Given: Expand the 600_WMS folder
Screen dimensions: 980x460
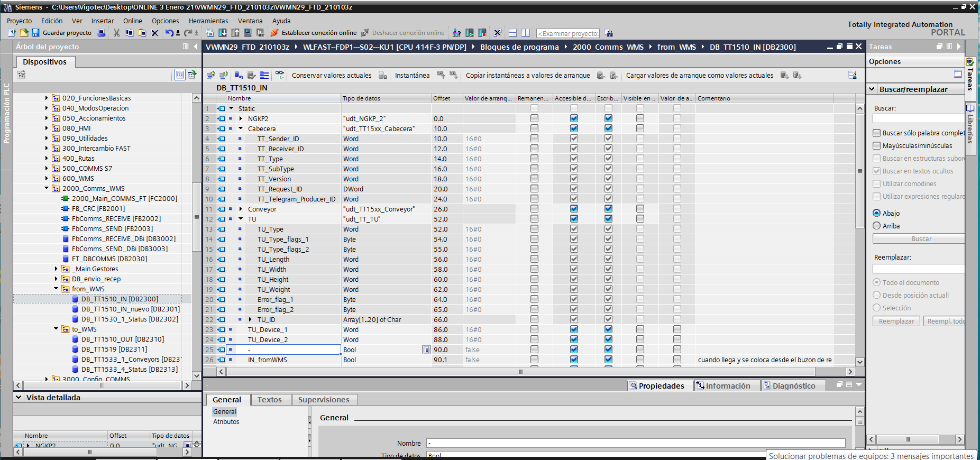Looking at the screenshot, I should click(x=47, y=179).
